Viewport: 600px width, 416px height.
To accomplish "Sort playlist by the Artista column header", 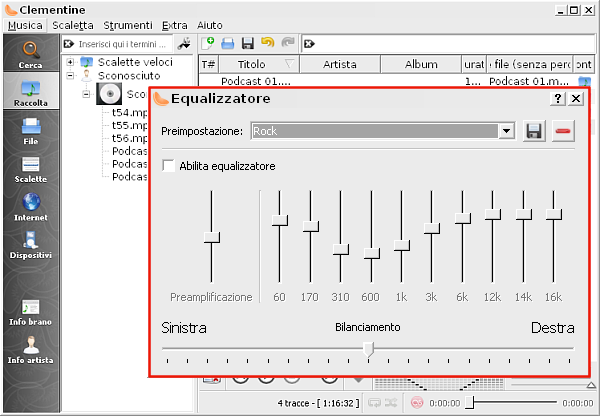I will [x=340, y=64].
